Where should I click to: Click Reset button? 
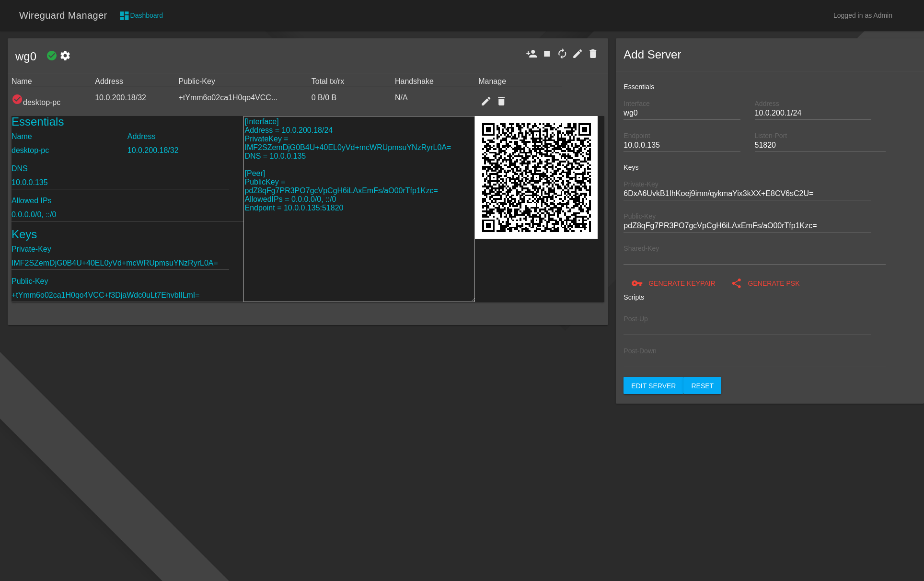tap(702, 385)
